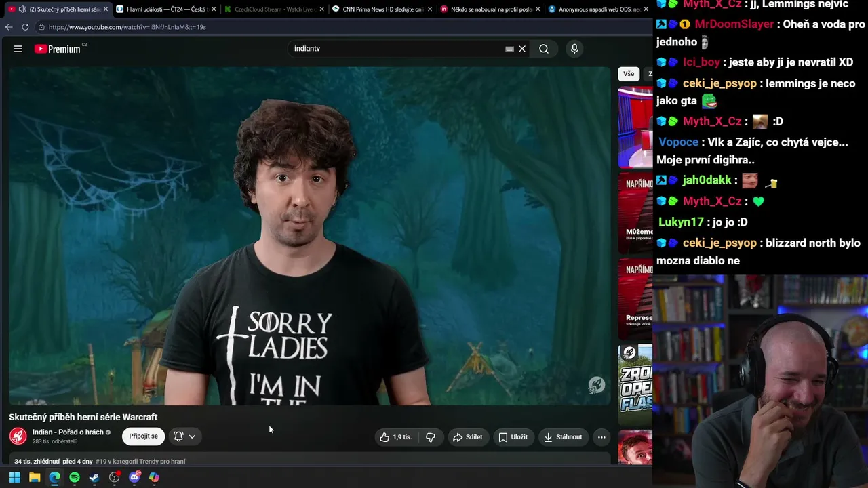Close the Skutečný příběh YouTube tab
868x488 pixels.
point(106,9)
